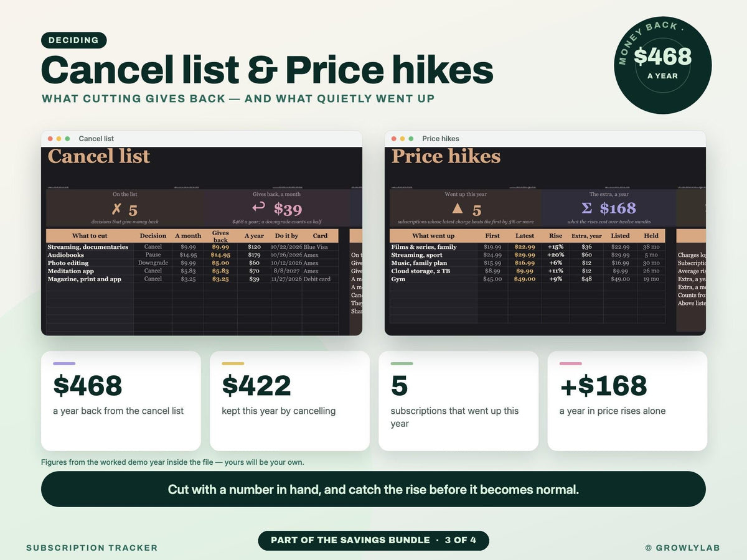Select the 'Streaming, documentaries' row name
Viewport: 747px width, 560px height.
point(88,247)
